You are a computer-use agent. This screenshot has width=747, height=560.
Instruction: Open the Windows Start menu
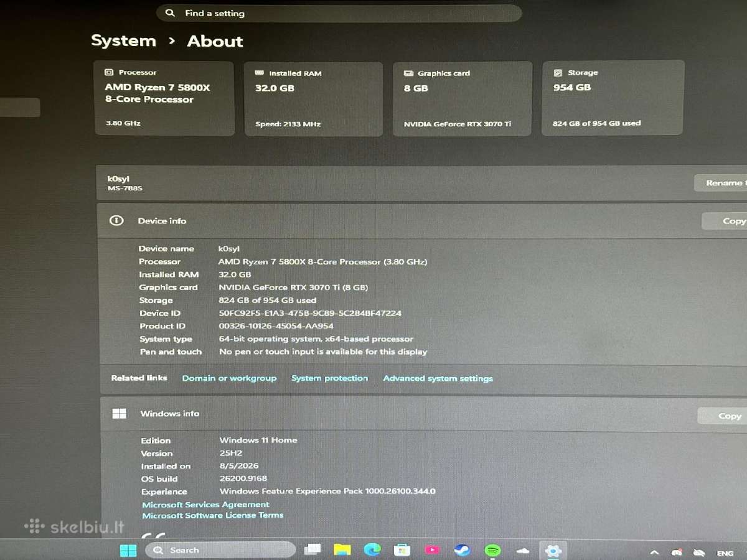[x=128, y=550]
